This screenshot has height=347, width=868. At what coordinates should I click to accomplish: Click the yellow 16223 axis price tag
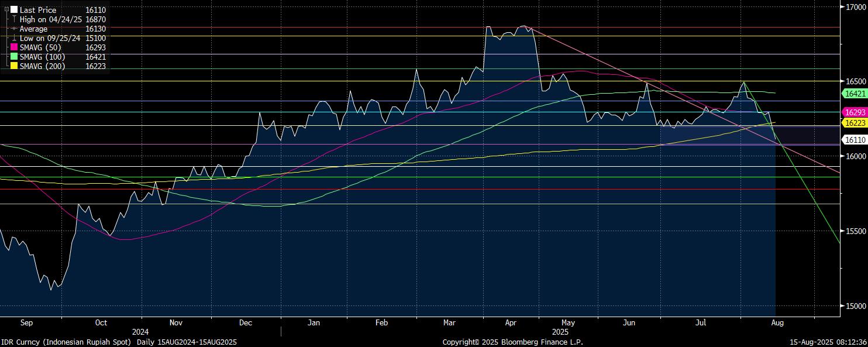point(855,123)
